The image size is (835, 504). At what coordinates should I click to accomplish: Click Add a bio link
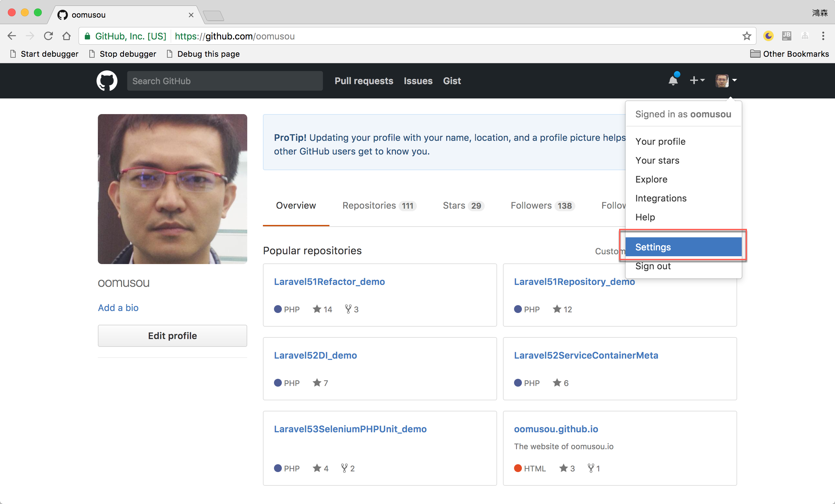click(118, 308)
